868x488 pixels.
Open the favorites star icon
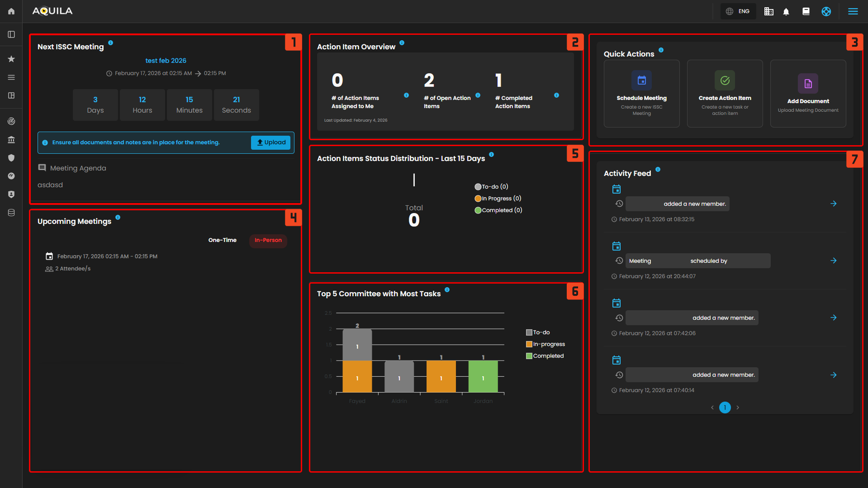point(11,59)
